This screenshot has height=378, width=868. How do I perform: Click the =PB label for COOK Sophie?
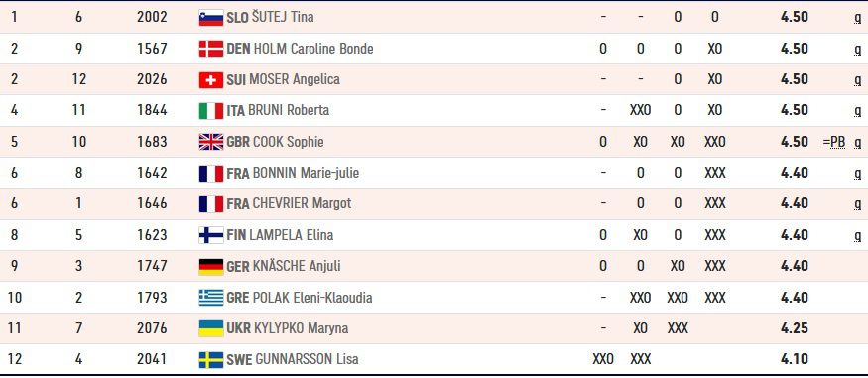pos(834,142)
